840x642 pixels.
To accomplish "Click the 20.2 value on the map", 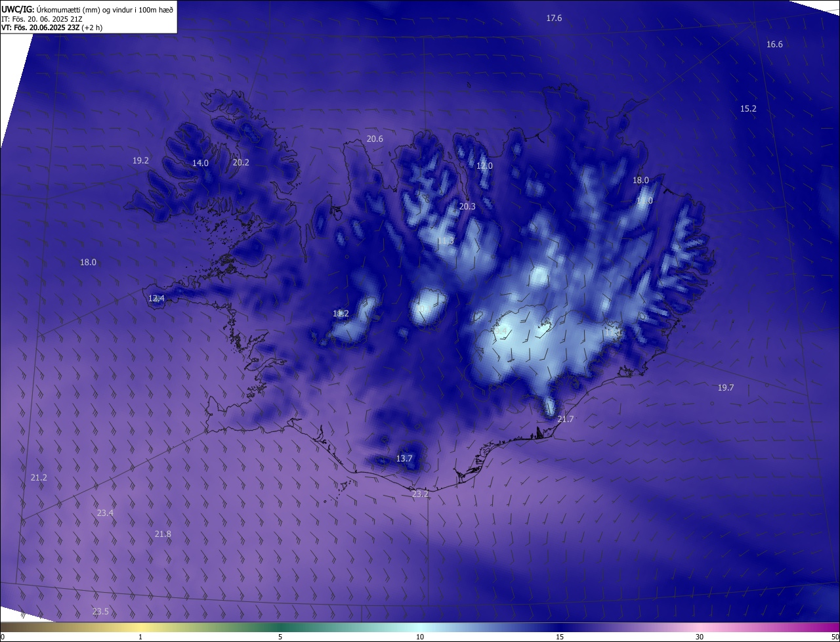I will (x=241, y=163).
